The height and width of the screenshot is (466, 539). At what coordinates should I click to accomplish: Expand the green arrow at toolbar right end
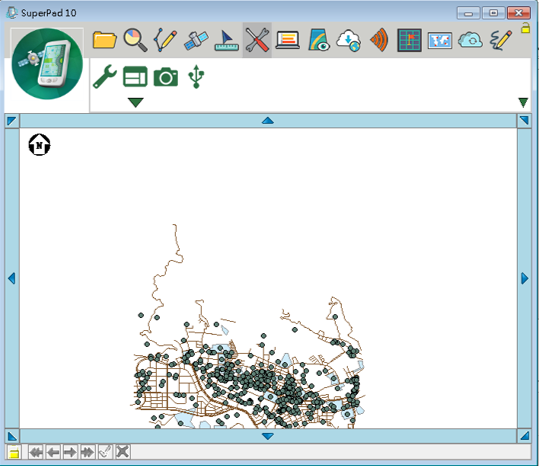tap(523, 102)
